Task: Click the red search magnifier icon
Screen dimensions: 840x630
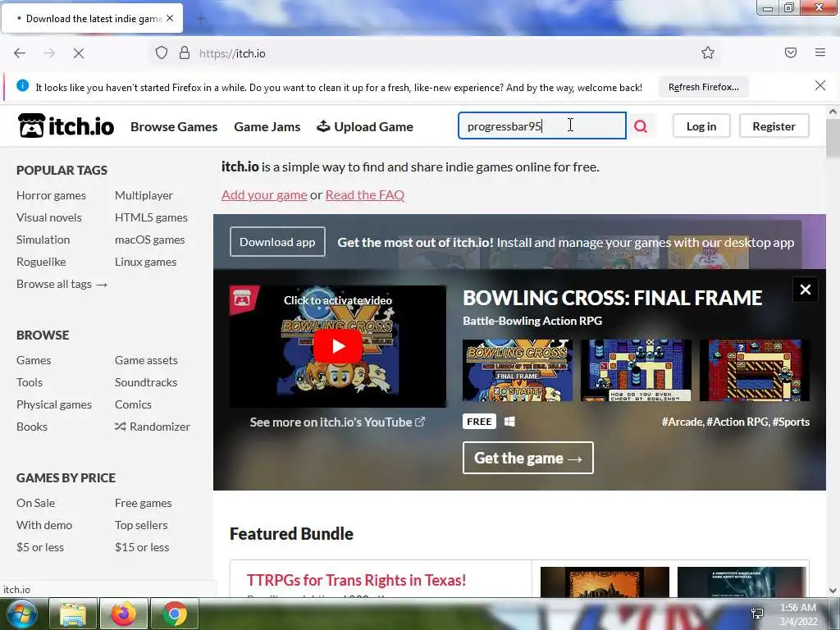Action: pos(641,126)
